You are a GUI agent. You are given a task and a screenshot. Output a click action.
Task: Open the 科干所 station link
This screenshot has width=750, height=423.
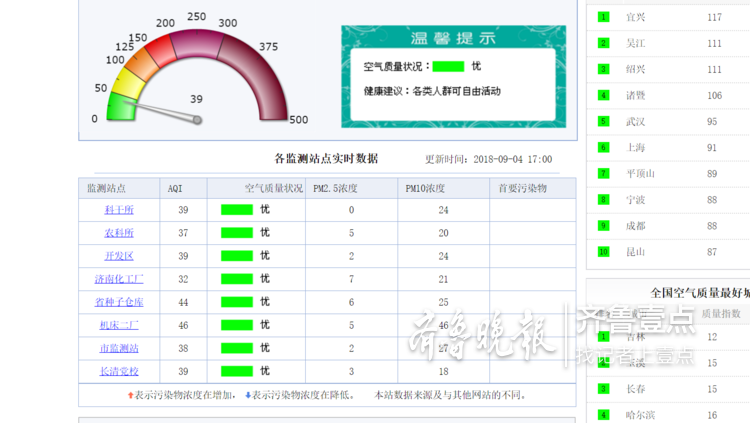coord(119,210)
